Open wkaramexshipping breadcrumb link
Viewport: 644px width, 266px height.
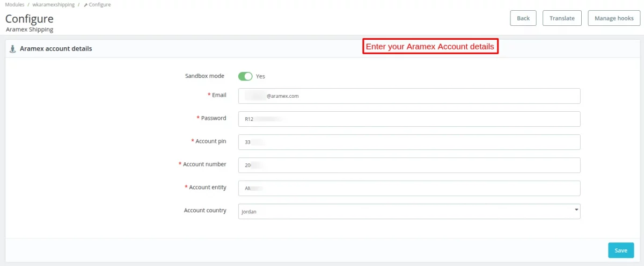click(x=54, y=4)
